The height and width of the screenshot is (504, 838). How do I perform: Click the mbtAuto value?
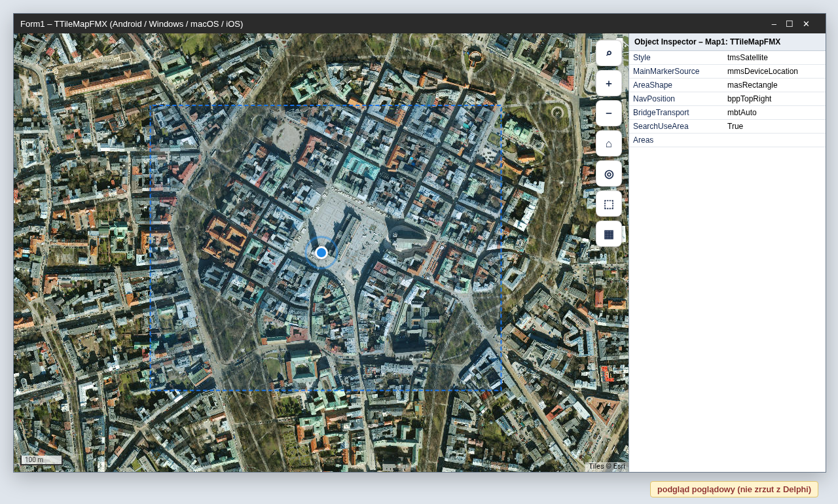pyautogui.click(x=742, y=113)
